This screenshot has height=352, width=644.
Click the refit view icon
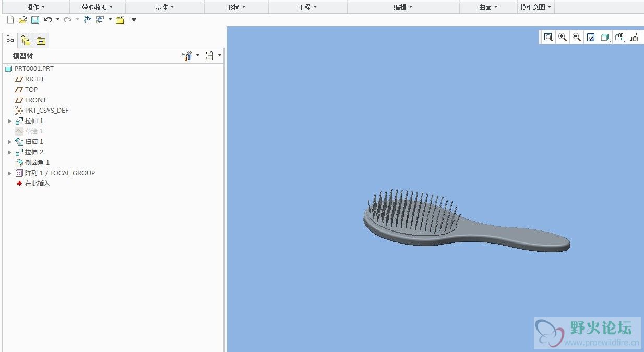pyautogui.click(x=548, y=37)
